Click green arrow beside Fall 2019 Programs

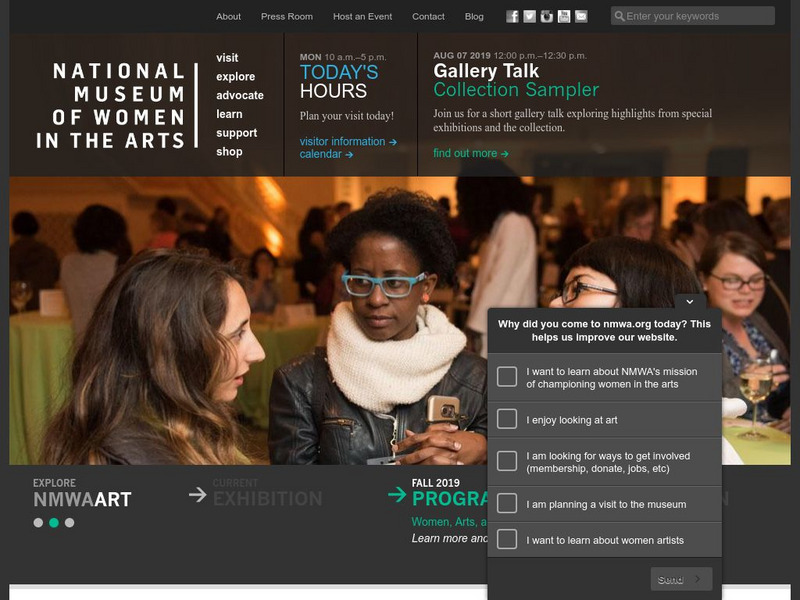pos(397,494)
